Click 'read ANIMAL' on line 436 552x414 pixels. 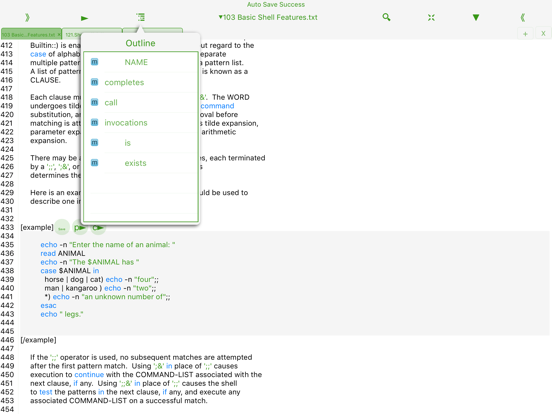click(x=63, y=253)
